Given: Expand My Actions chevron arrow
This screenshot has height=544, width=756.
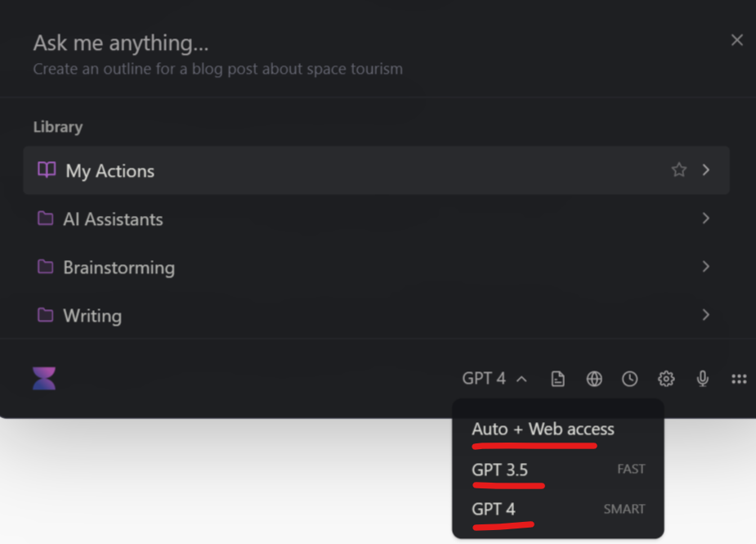Looking at the screenshot, I should (706, 170).
